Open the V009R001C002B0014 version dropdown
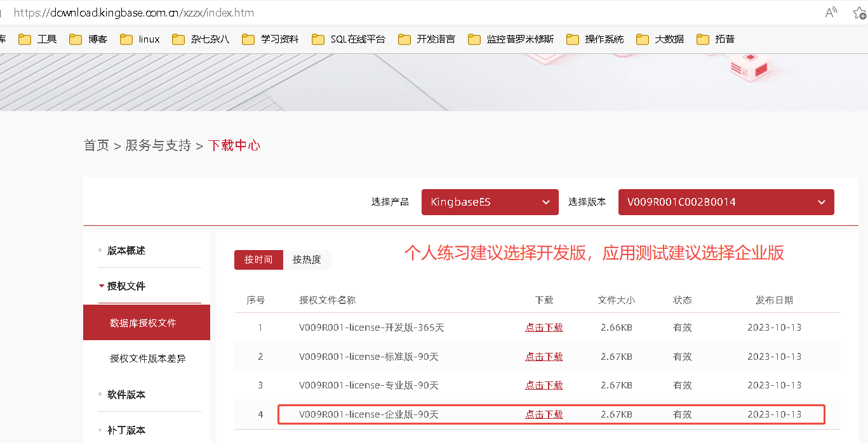This screenshot has height=443, width=868. point(726,202)
